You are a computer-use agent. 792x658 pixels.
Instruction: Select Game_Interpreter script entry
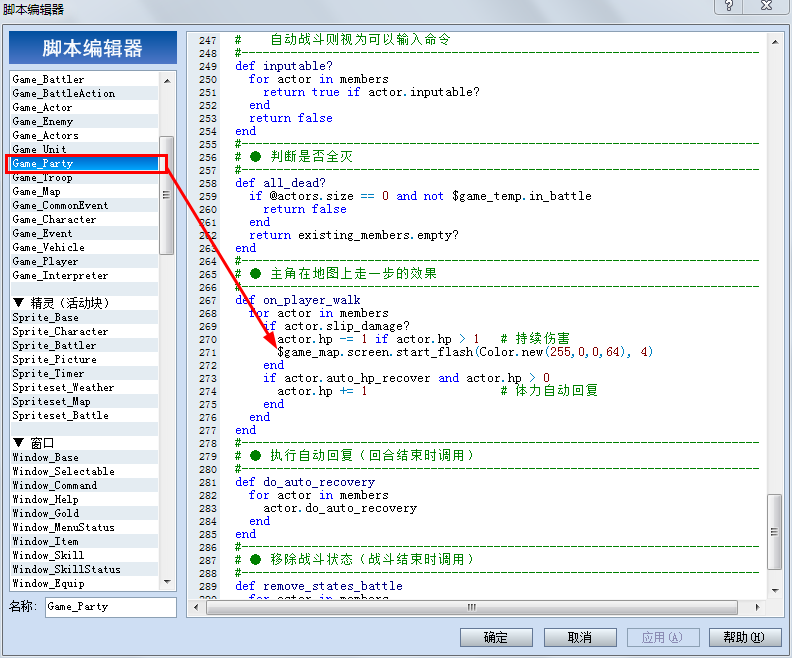tap(84, 276)
